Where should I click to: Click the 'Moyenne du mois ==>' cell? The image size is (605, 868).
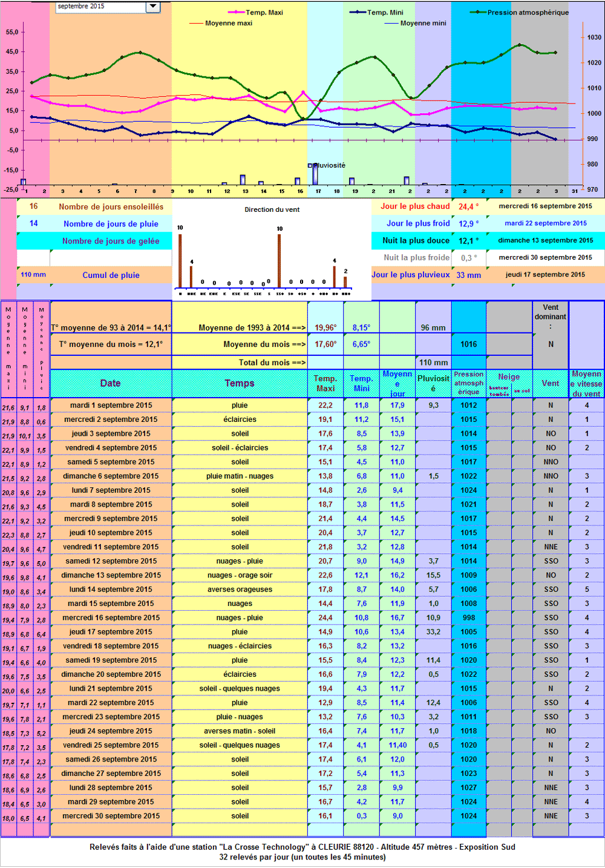point(240,344)
